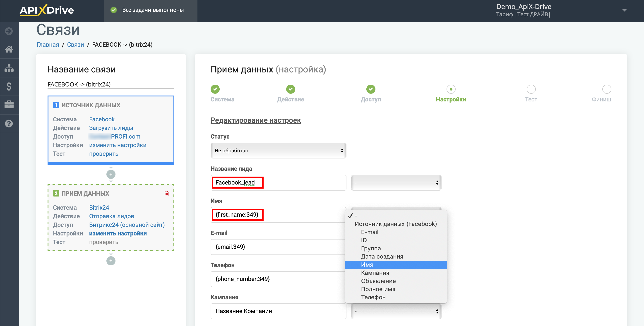Add step with plus below data receiver

click(x=111, y=261)
